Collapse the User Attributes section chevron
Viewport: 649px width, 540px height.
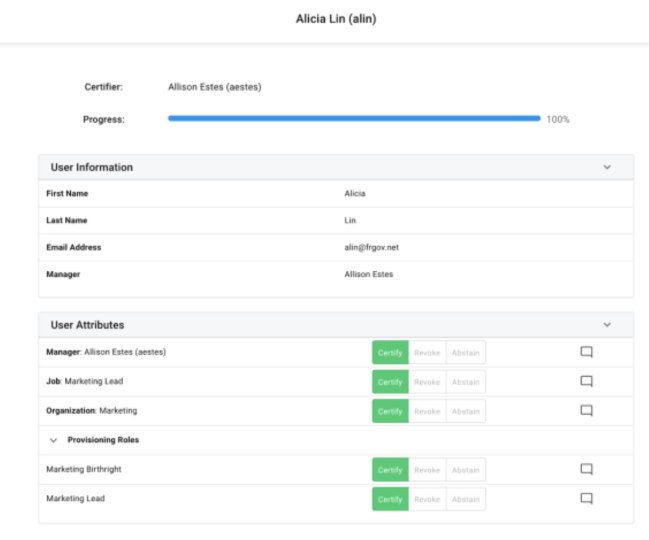point(607,325)
